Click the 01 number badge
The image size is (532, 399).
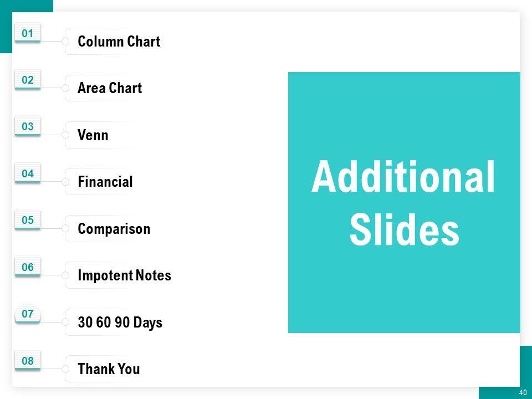tap(28, 34)
